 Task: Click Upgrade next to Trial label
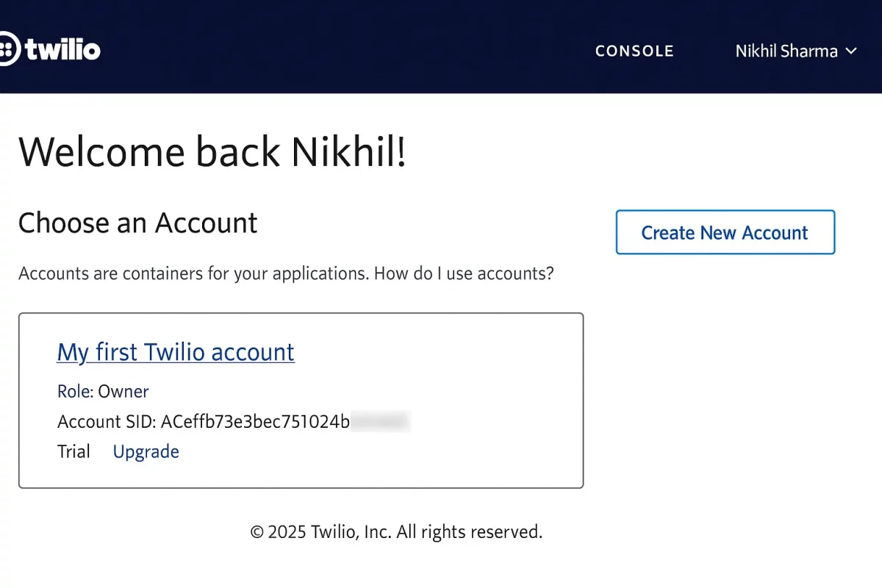(x=146, y=451)
